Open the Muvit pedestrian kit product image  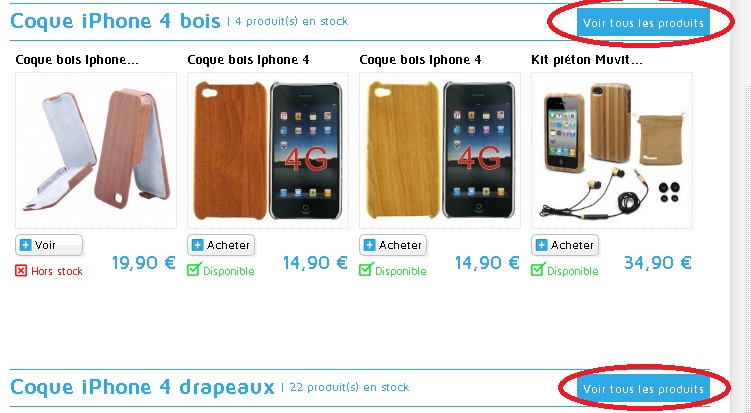(612, 150)
